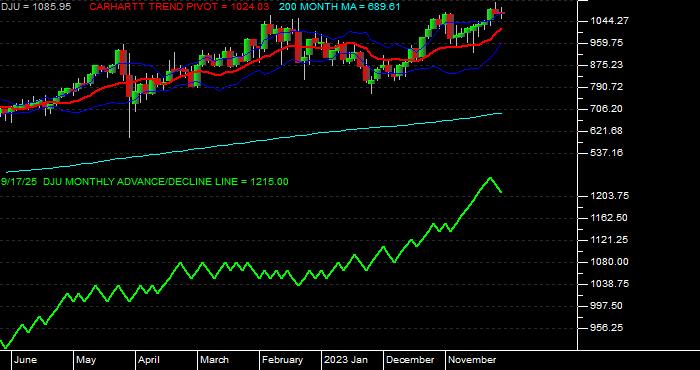Select the 1203.75 A/D axis value
Image resolution: width=700 pixels, height=370 pixels.
pyautogui.click(x=609, y=196)
